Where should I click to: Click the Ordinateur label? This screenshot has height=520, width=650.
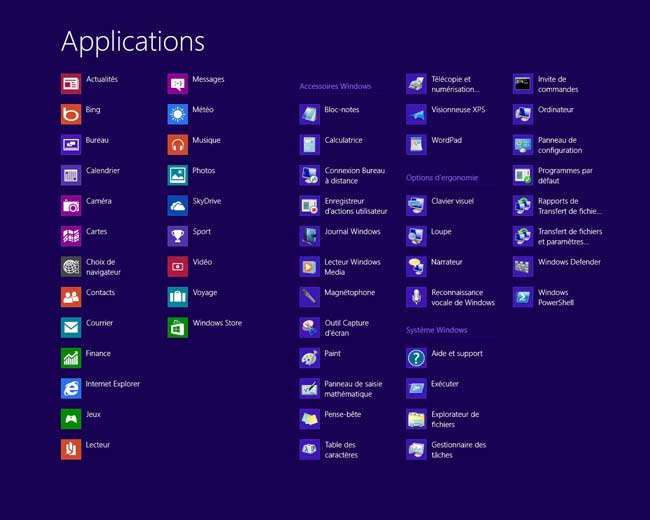point(556,109)
